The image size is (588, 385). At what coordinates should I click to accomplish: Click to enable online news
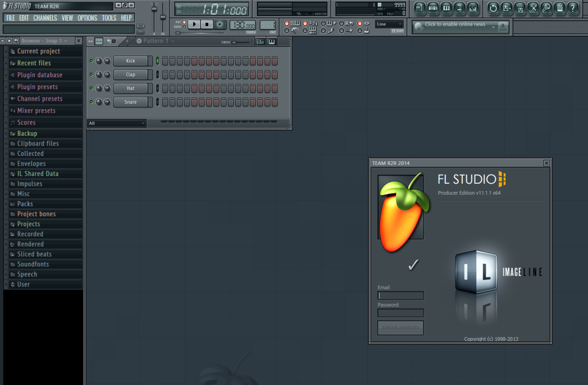click(455, 24)
